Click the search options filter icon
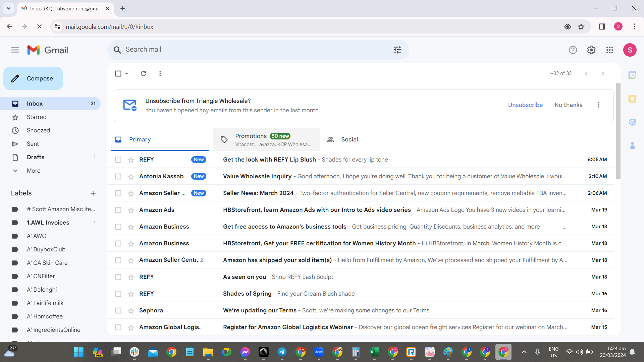The height and width of the screenshot is (362, 644). tap(397, 50)
